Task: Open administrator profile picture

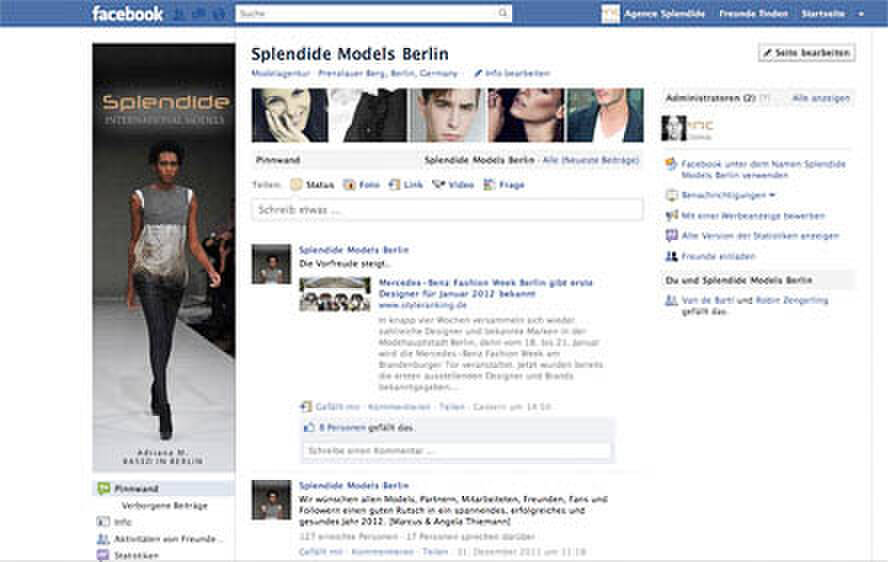Action: pos(674,128)
